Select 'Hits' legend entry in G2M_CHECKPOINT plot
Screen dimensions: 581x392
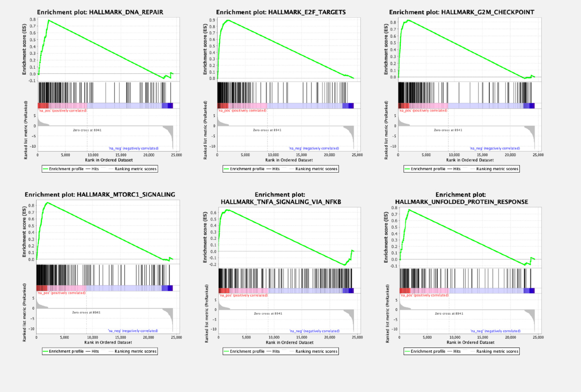point(454,169)
